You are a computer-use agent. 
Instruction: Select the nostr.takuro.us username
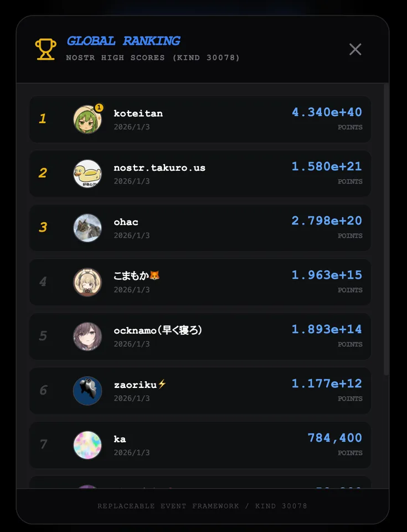159,167
